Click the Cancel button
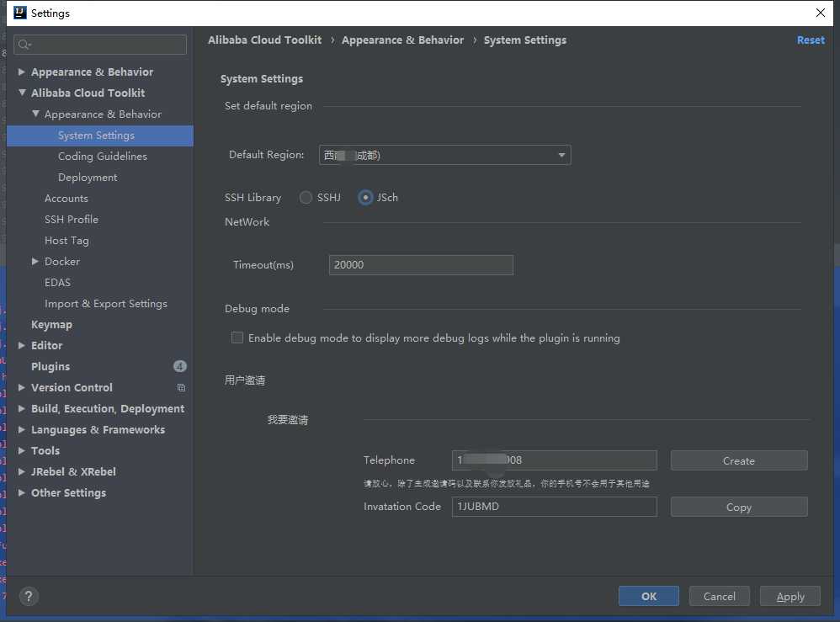 point(720,596)
